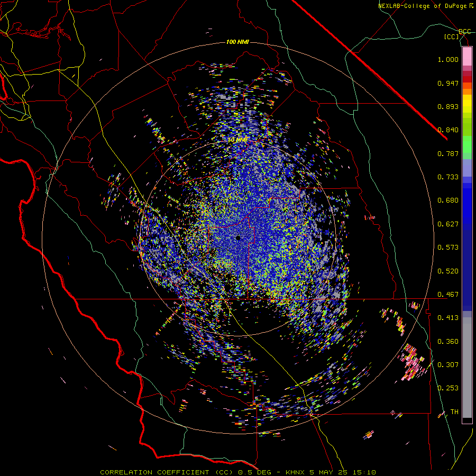
Task: Click the 0.307 color scale value
Action: tap(448, 364)
